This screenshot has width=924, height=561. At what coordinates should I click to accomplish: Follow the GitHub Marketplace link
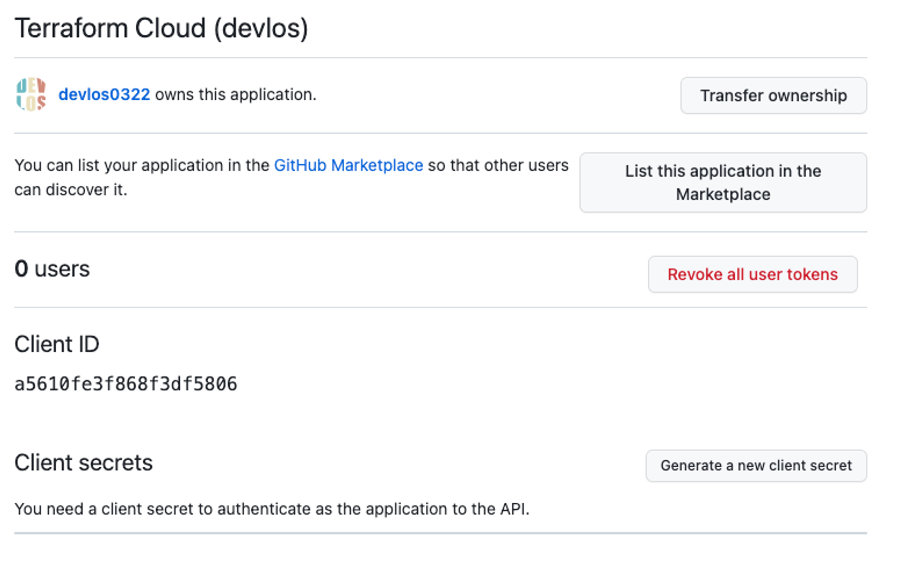click(348, 165)
